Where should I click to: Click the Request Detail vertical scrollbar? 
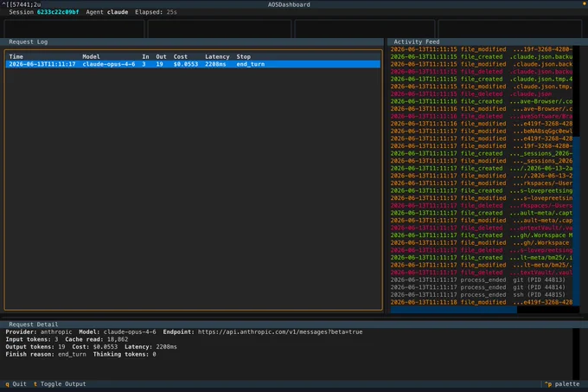click(577, 354)
